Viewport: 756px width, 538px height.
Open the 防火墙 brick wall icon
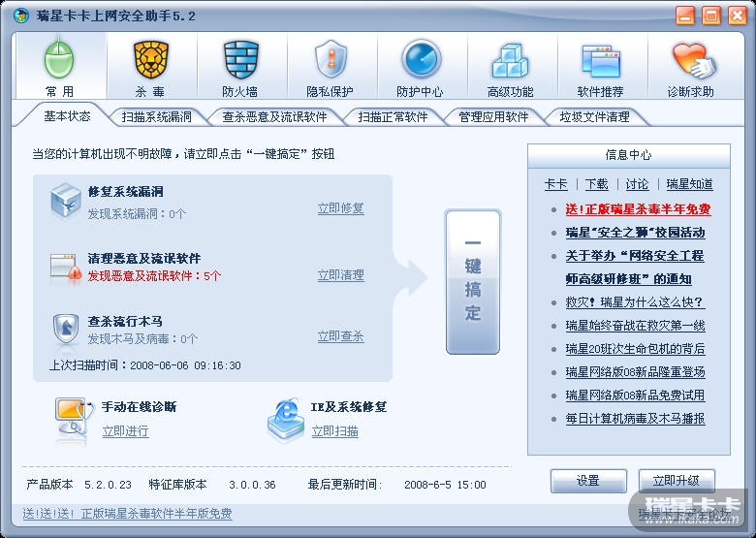pos(240,60)
